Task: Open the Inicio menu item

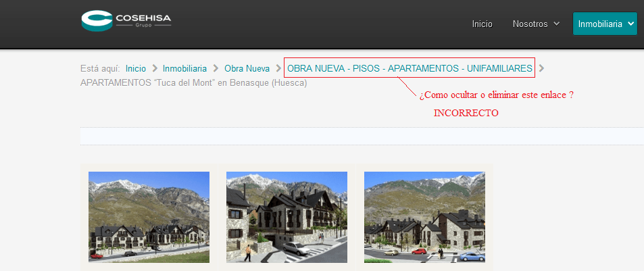Action: (482, 24)
